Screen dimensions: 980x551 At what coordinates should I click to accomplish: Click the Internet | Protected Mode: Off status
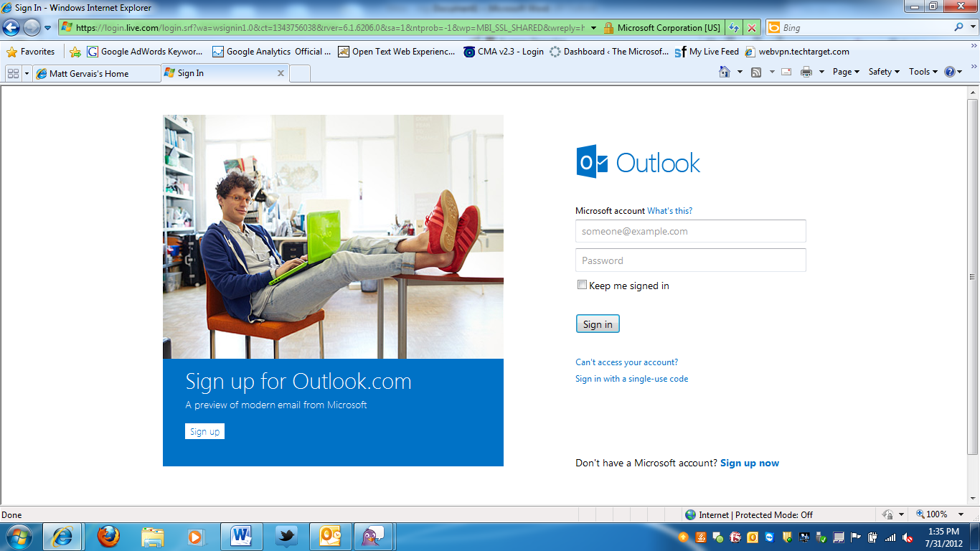(749, 514)
